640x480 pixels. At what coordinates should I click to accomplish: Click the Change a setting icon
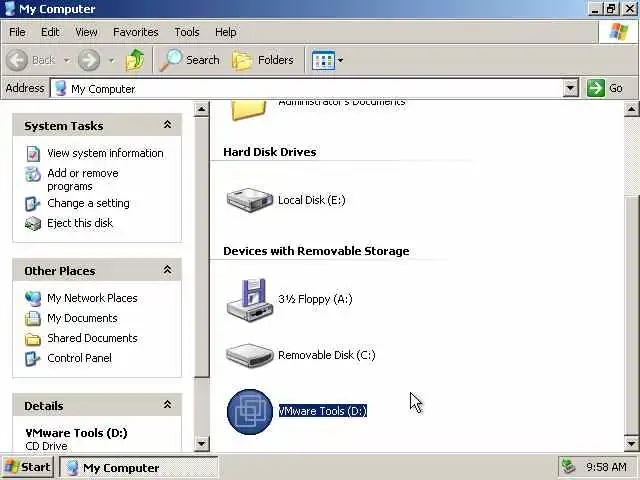pyautogui.click(x=33, y=204)
